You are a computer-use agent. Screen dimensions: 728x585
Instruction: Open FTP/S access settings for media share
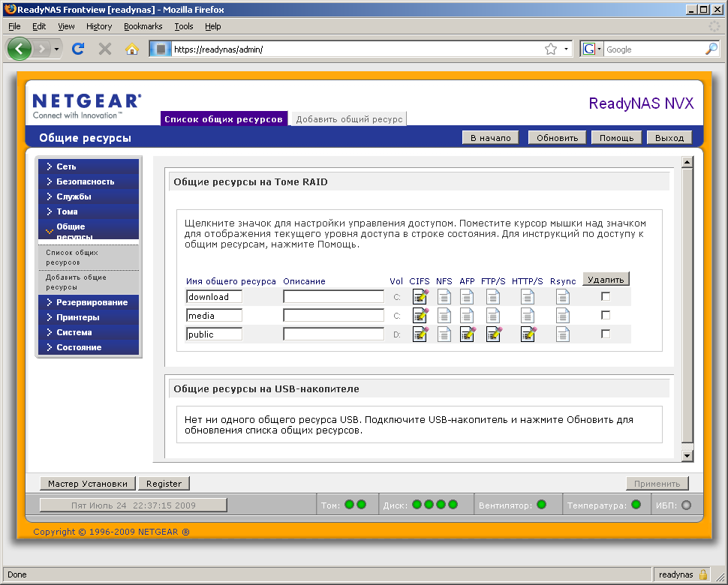[x=493, y=316]
